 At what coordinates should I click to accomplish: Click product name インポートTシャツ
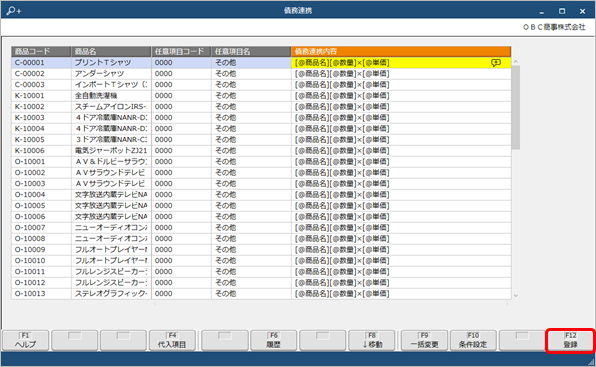point(111,85)
